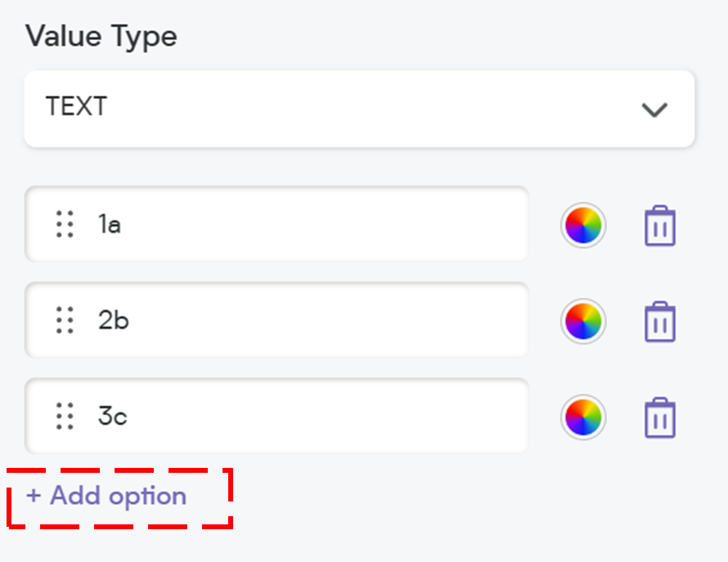Edit the 3c option text field
The width and height of the screenshot is (728, 562).
[276, 416]
